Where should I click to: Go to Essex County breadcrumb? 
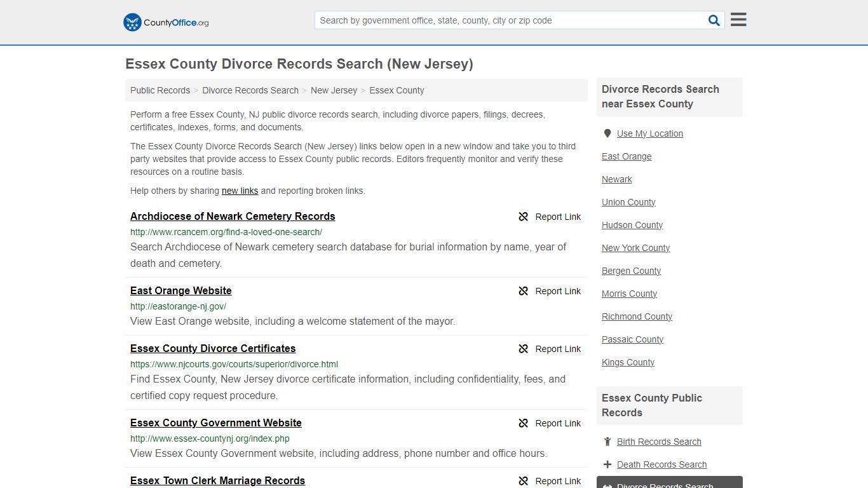pos(397,90)
